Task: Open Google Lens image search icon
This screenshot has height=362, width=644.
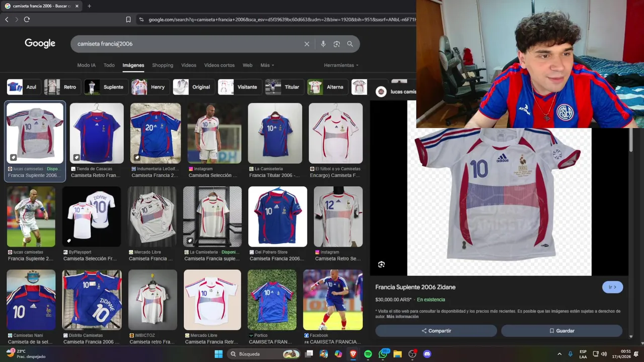Action: click(337, 44)
